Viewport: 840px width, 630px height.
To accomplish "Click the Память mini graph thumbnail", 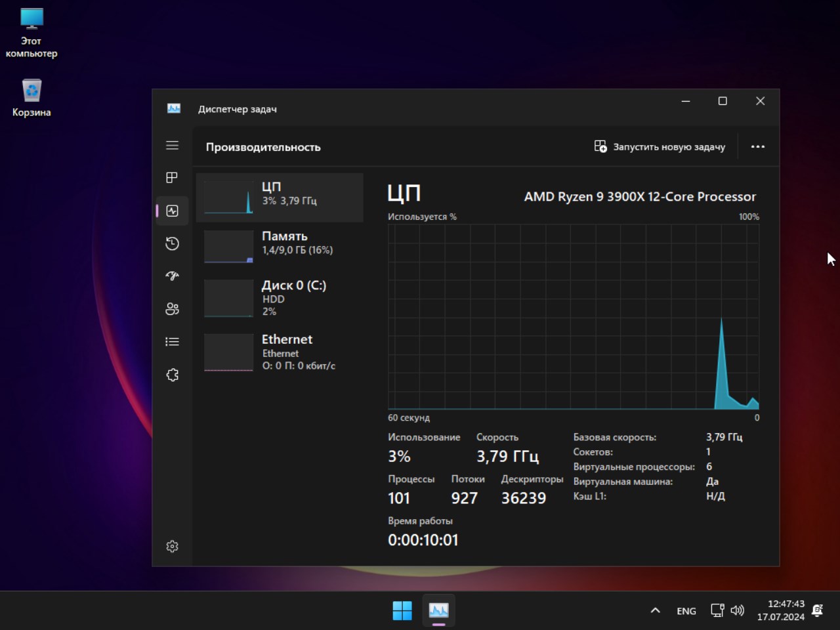I will [x=228, y=247].
